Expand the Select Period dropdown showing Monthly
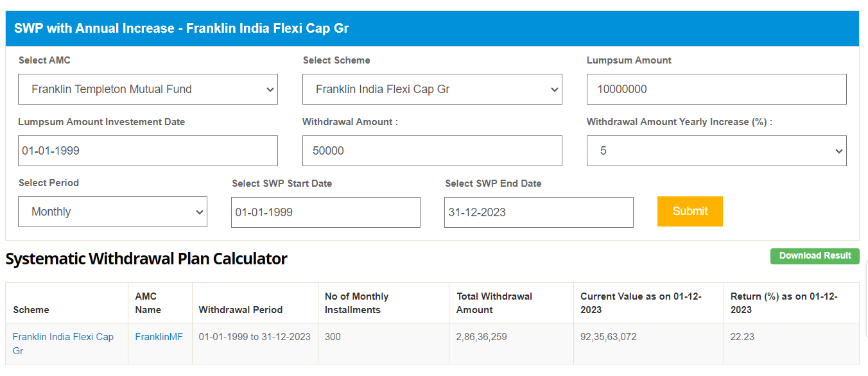This screenshot has height=376, width=868. point(112,212)
